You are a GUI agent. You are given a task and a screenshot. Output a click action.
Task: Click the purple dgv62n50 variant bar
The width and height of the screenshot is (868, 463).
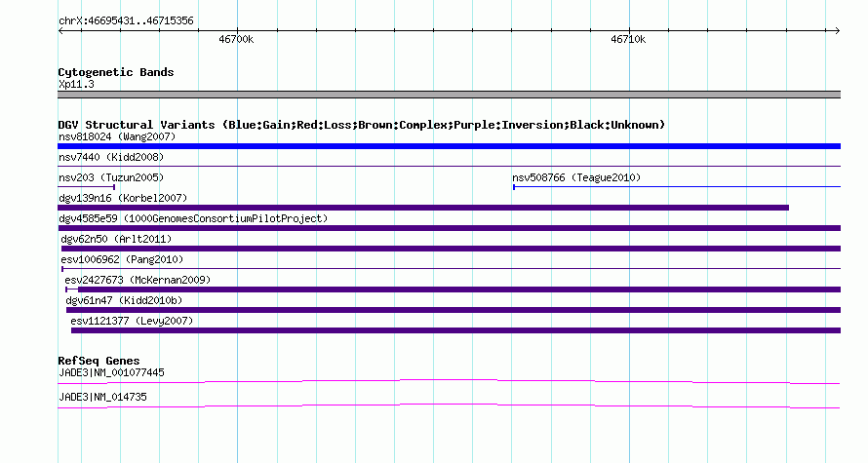(x=451, y=249)
